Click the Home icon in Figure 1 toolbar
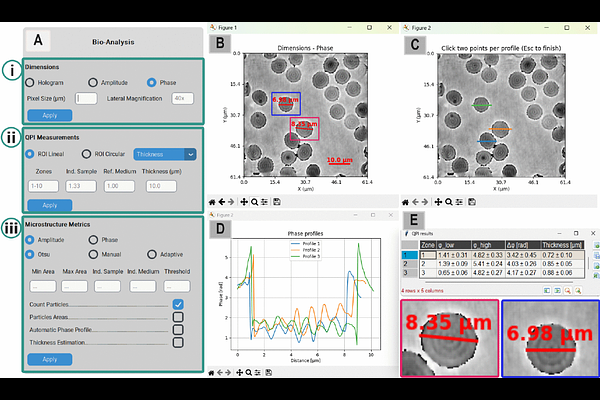The width and height of the screenshot is (600, 400). pyautogui.click(x=211, y=202)
